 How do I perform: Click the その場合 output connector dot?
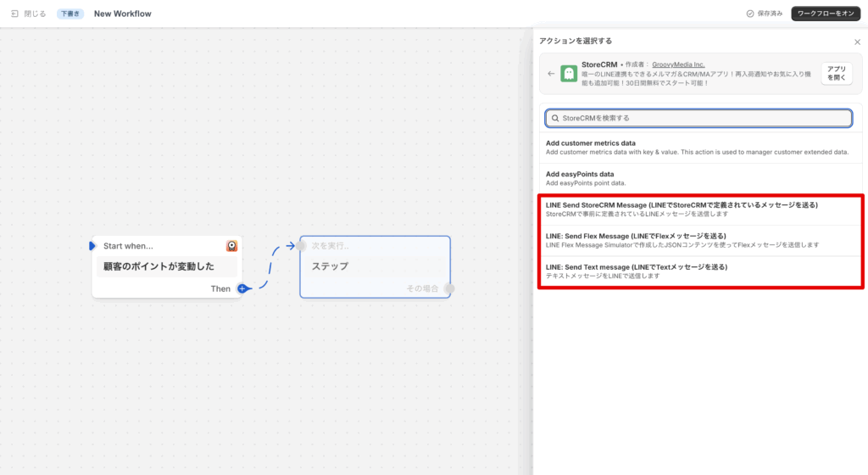point(449,288)
